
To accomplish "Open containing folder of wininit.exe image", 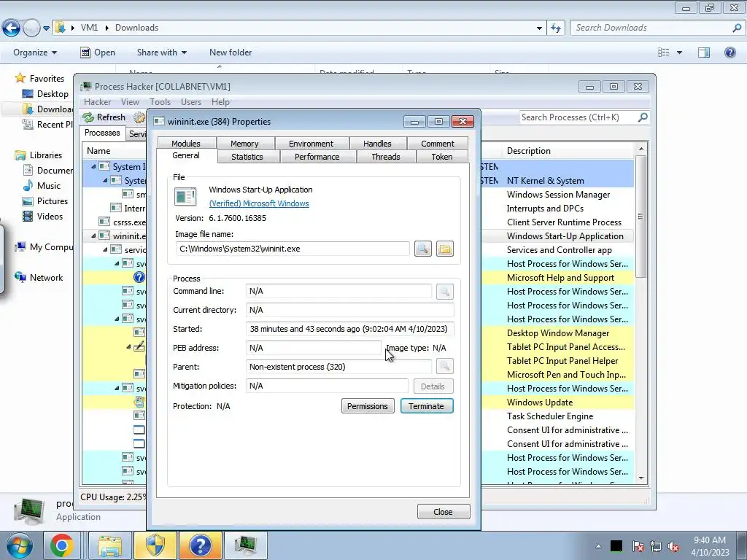I will (444, 249).
